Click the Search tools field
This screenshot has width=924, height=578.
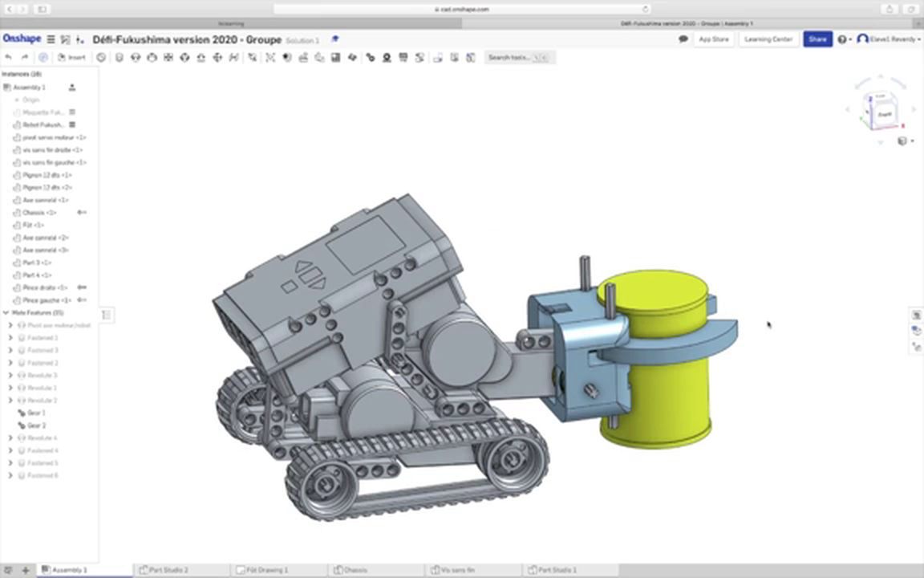(x=518, y=58)
